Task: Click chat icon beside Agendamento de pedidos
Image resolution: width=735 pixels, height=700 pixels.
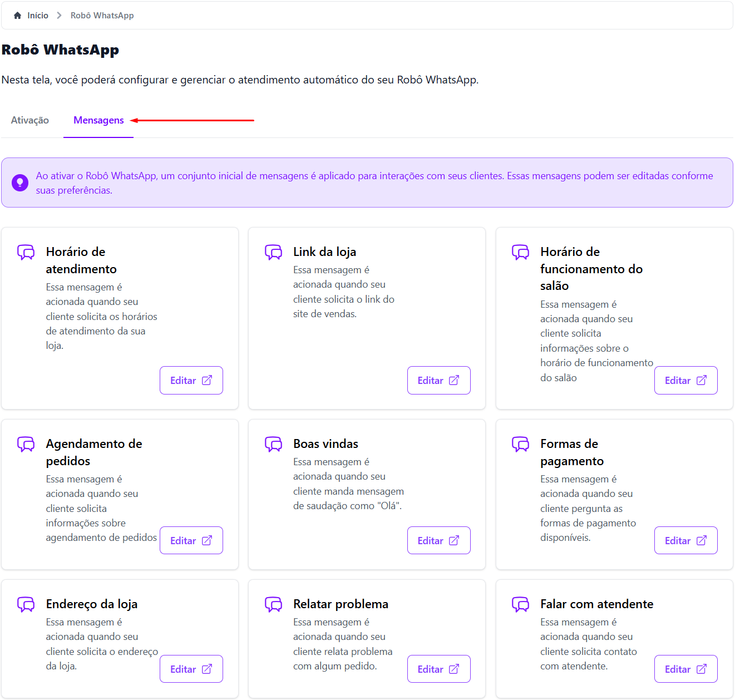Action: pyautogui.click(x=26, y=444)
